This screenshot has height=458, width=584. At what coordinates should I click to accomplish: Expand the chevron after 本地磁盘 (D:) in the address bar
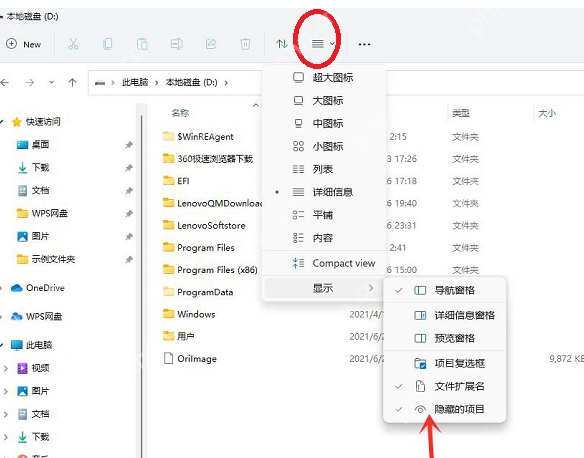pyautogui.click(x=226, y=82)
